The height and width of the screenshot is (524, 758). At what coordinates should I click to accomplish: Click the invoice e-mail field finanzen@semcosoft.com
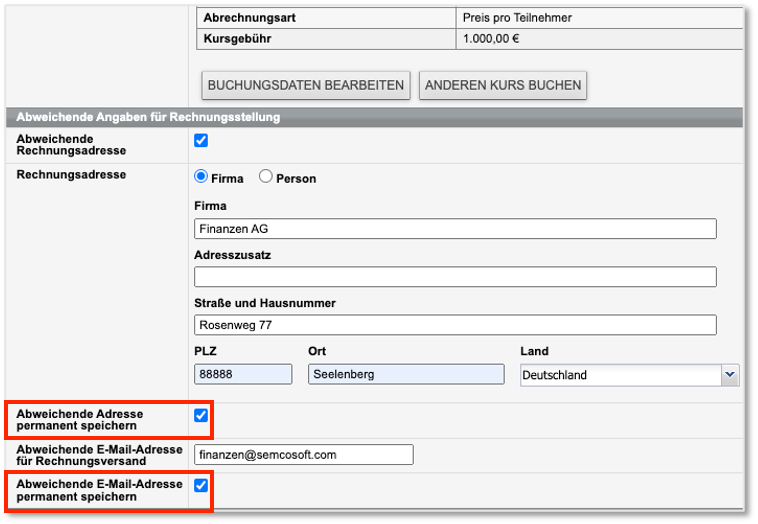(x=304, y=455)
